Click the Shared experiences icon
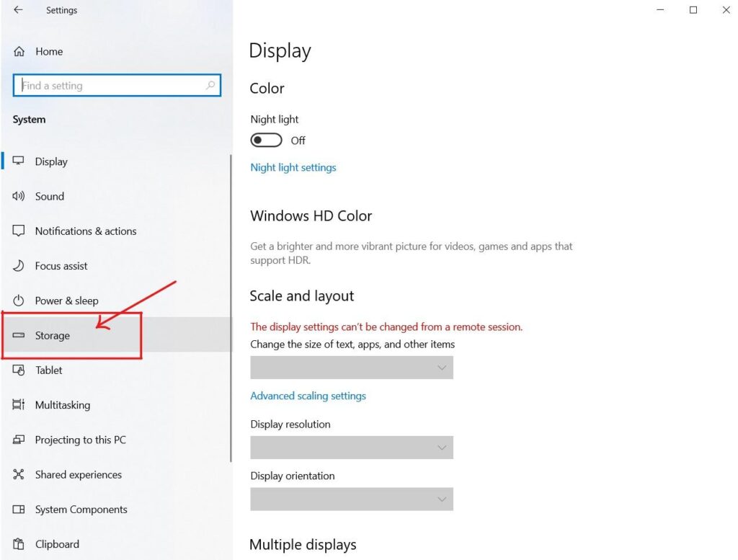This screenshot has width=738, height=560. tap(18, 474)
